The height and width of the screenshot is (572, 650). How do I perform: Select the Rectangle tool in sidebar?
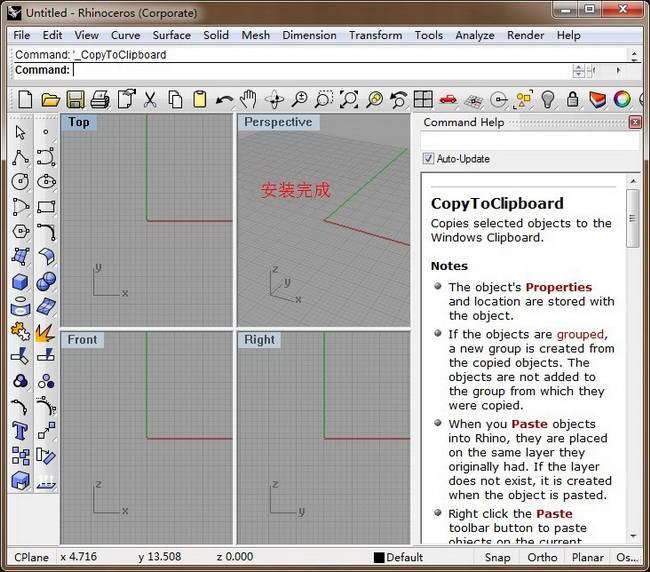pyautogui.click(x=46, y=206)
